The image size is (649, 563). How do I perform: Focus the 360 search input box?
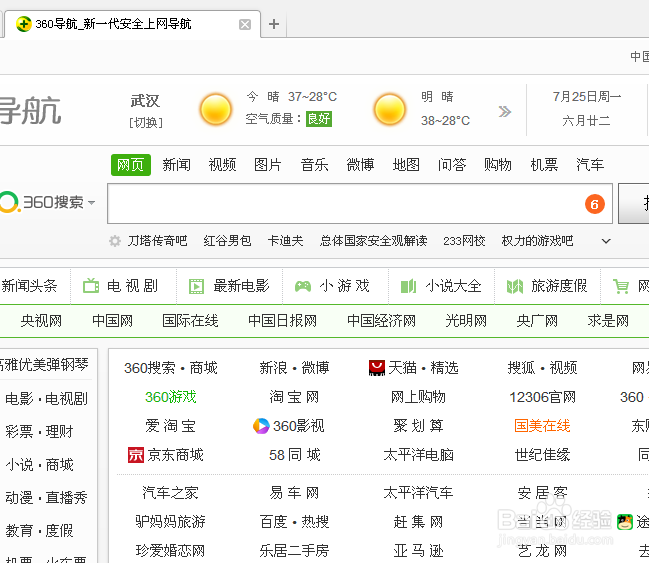click(360, 204)
